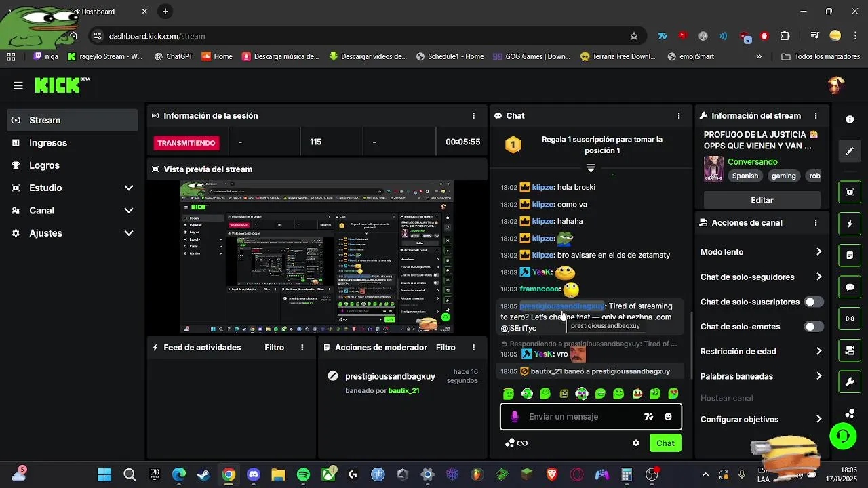Screen dimensions: 868x488
Task: Open Windows Start menu
Action: click(x=104, y=474)
